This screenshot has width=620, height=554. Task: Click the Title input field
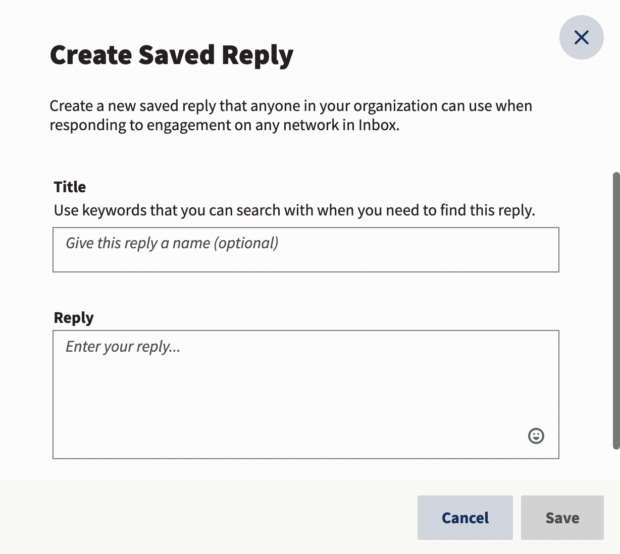pos(305,249)
